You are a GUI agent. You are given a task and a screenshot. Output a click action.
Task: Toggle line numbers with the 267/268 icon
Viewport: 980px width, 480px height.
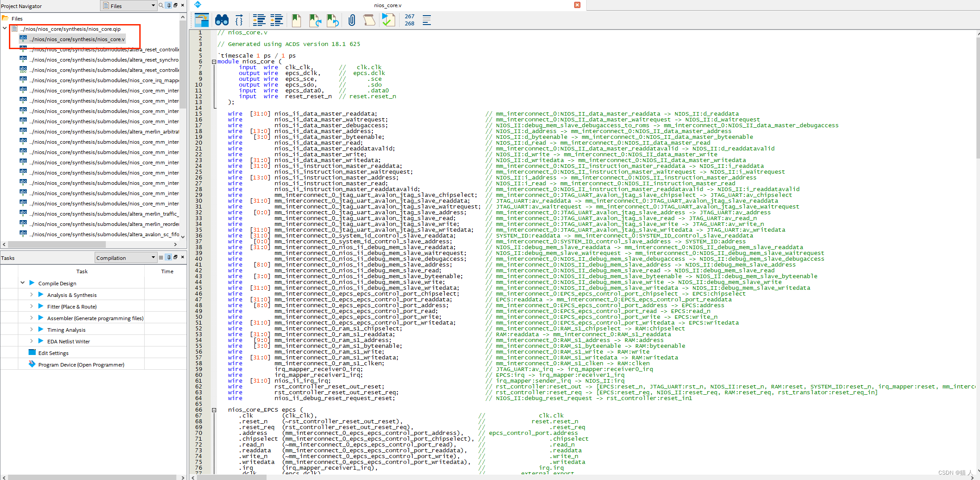[409, 20]
